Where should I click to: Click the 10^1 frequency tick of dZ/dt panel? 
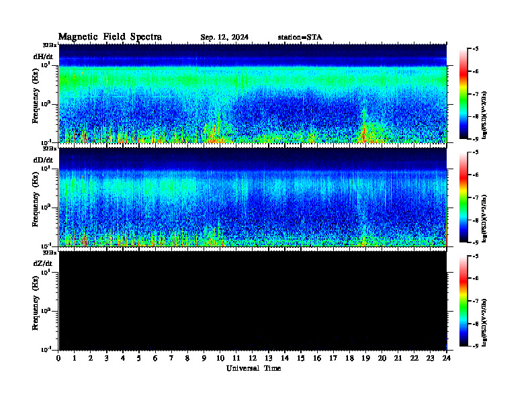point(46,272)
